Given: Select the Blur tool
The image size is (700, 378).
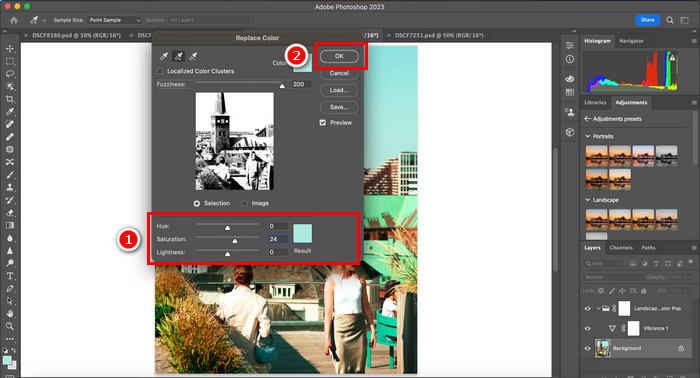Looking at the screenshot, I should coord(10,238).
